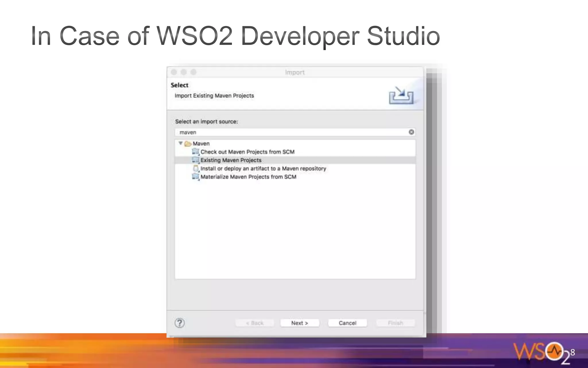Click the red close window button
This screenshot has width=588, height=368.
(174, 72)
